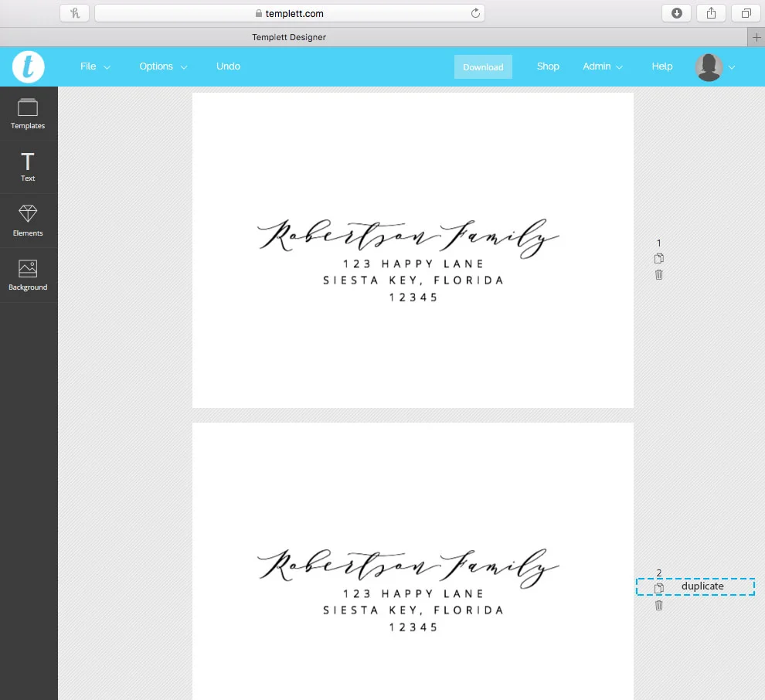This screenshot has width=765, height=700.
Task: Open the Safari share menu
Action: (712, 13)
